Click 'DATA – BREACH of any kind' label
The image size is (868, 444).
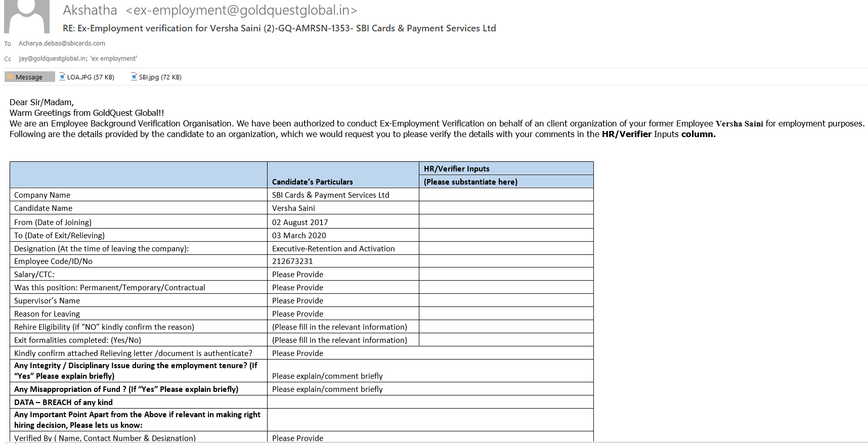[63, 403]
